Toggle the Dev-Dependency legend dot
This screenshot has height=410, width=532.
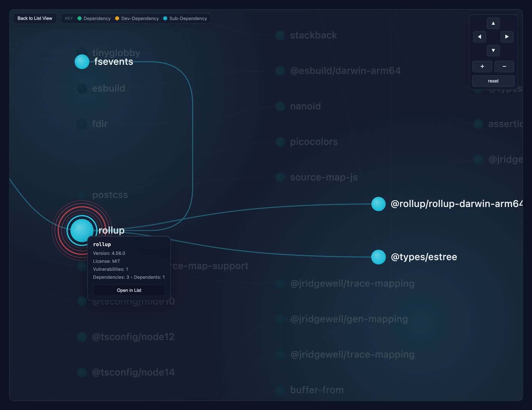(x=117, y=18)
